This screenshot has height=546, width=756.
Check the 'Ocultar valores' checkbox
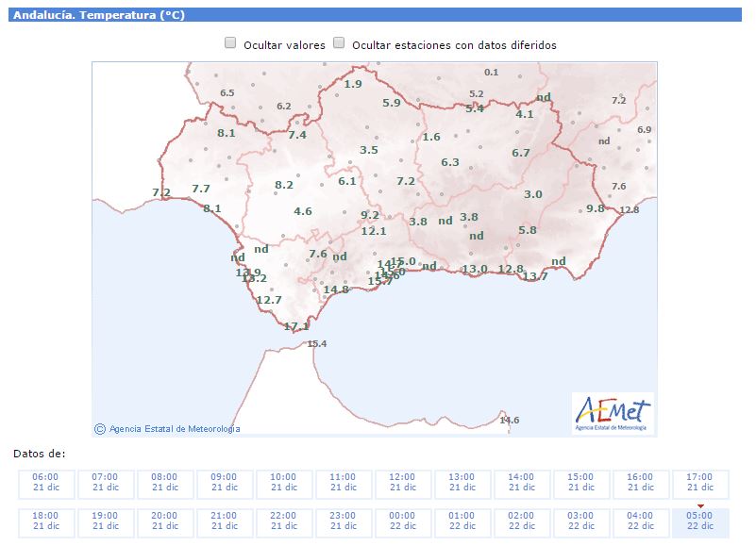(x=230, y=43)
